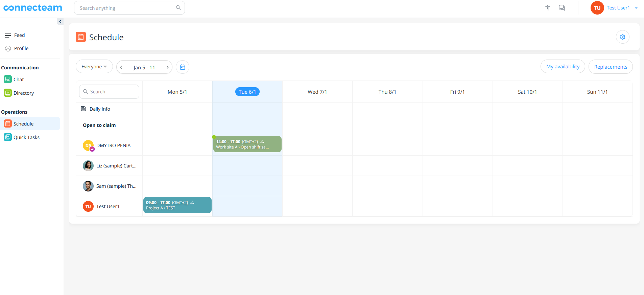Click the Sam (sample) Th... name

[116, 186]
